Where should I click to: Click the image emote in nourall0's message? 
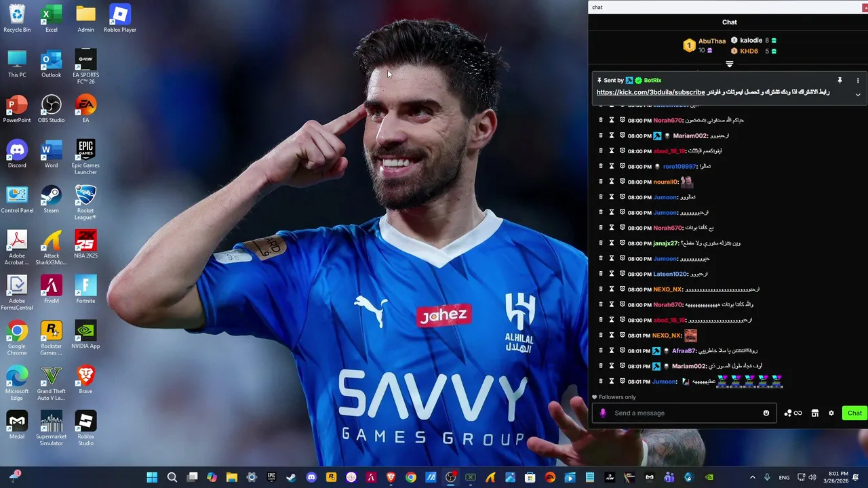[x=686, y=182]
